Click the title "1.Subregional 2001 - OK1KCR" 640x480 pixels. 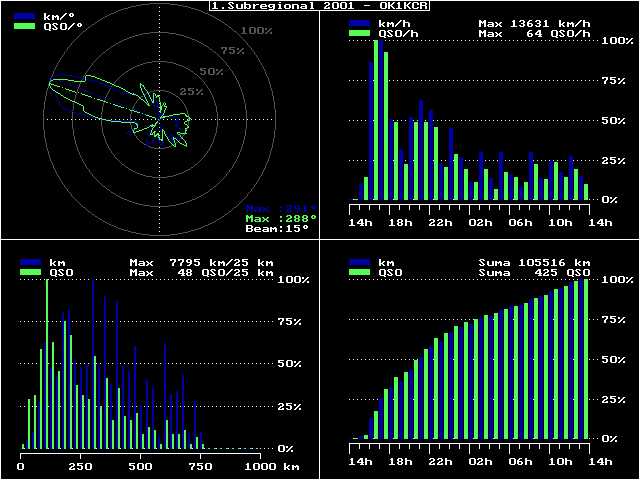[320, 6]
